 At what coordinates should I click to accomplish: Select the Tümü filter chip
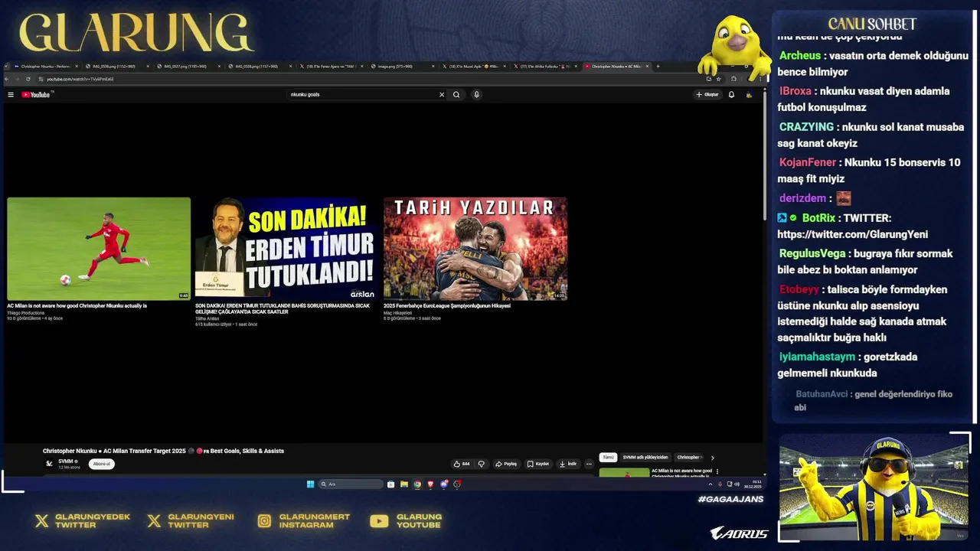click(608, 458)
